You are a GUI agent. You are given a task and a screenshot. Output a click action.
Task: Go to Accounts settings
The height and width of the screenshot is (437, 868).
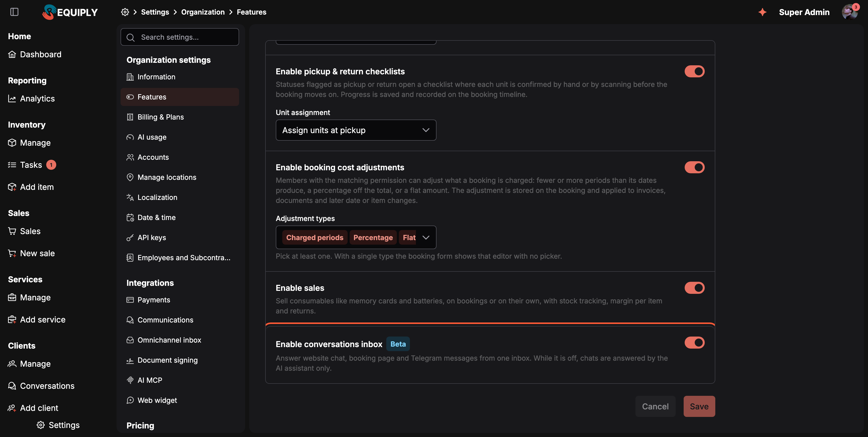click(x=180, y=157)
